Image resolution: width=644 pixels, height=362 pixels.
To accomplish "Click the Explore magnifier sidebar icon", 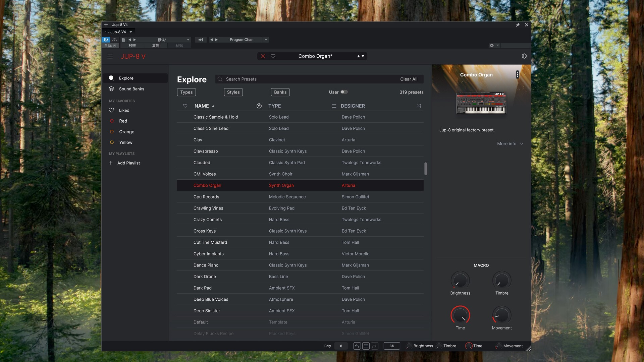I will (111, 78).
